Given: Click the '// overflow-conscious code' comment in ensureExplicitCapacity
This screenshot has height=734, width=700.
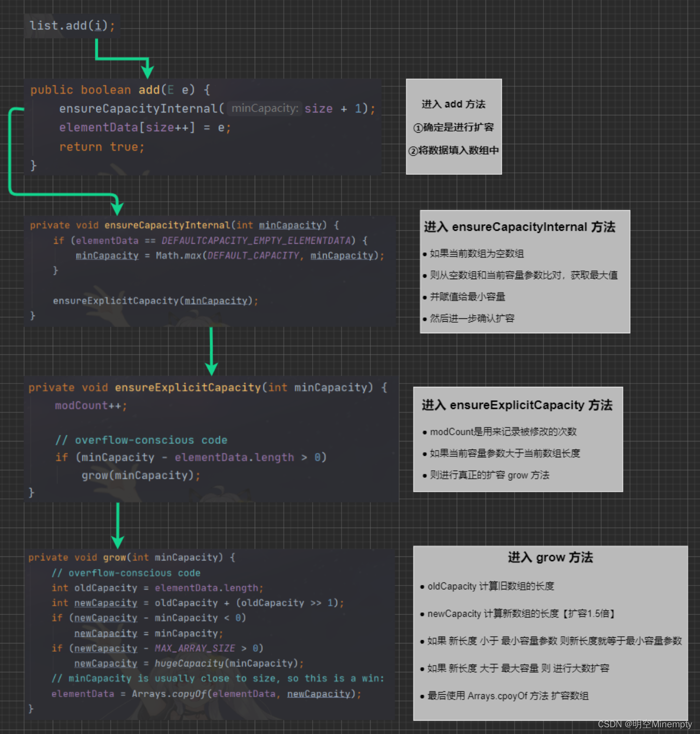Looking at the screenshot, I should (141, 440).
